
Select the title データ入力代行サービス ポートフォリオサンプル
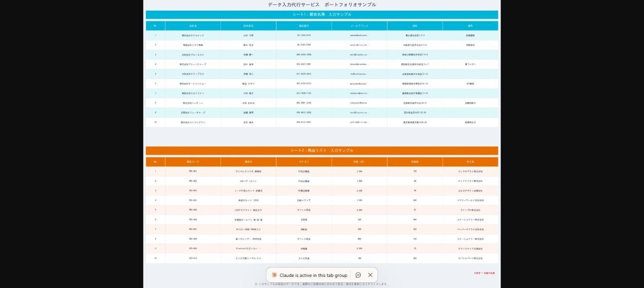click(322, 5)
